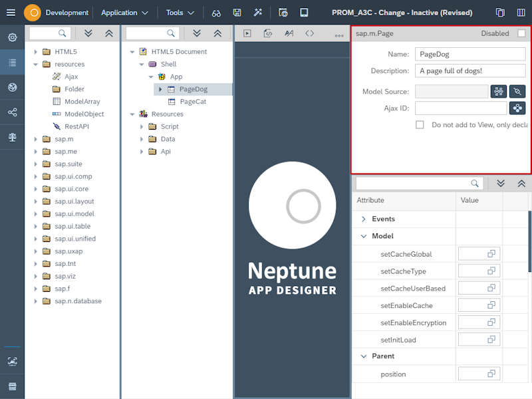Screen dimensions: 532x399
Task: Click inside the Description field saying 'A page full of dogs!'
Action: pos(470,70)
